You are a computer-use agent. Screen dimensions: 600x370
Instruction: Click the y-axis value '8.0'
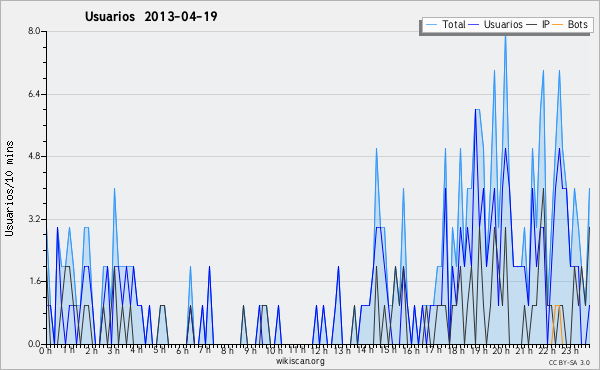point(34,31)
